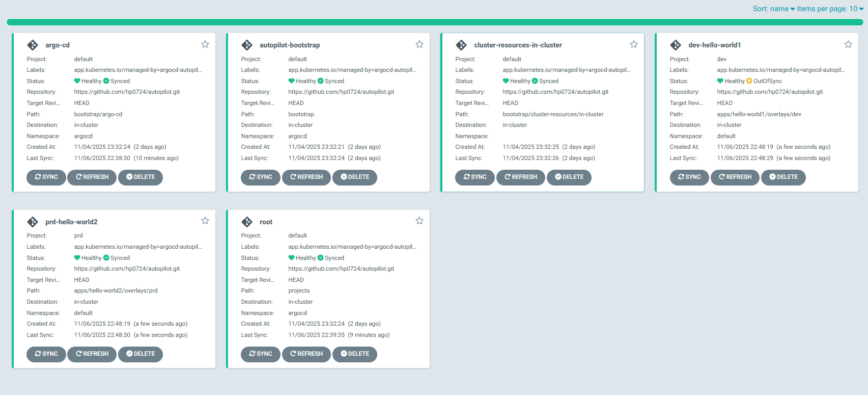The height and width of the screenshot is (395, 868).
Task: Delete the autopilot-bootstrap application
Action: [x=355, y=177]
